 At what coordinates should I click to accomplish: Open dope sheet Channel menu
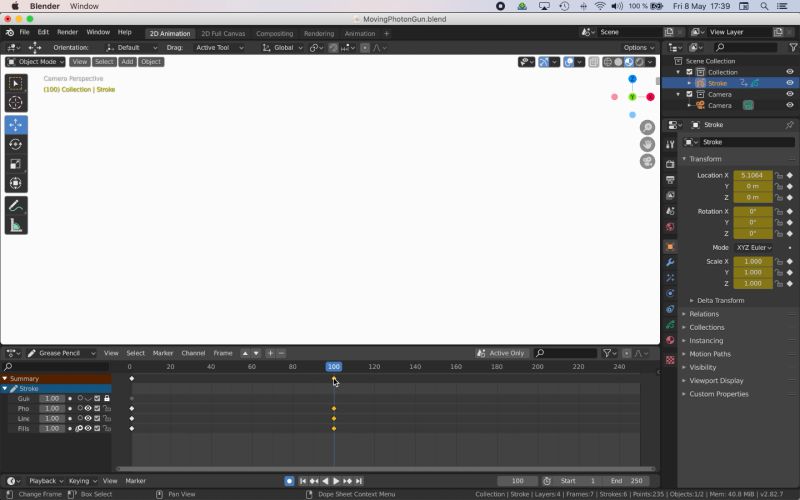pos(193,353)
